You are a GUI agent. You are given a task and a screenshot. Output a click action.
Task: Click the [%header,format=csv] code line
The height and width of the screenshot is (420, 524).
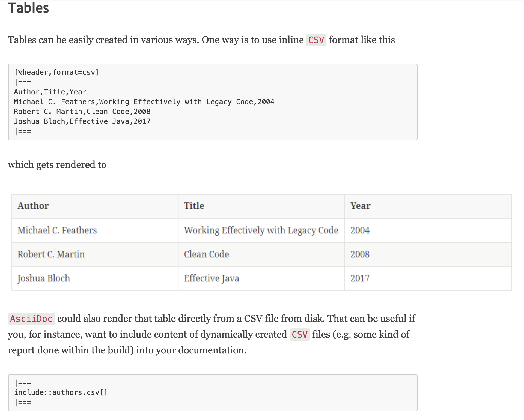click(56, 72)
